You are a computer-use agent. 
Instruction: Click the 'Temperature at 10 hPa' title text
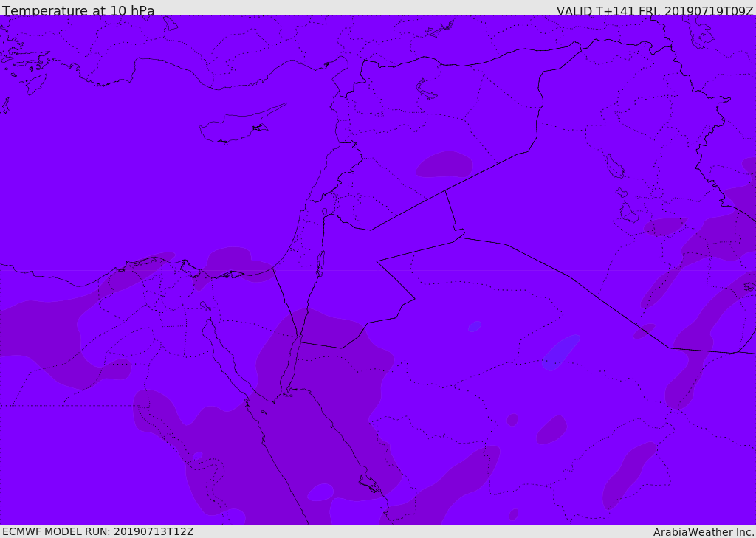[78, 10]
